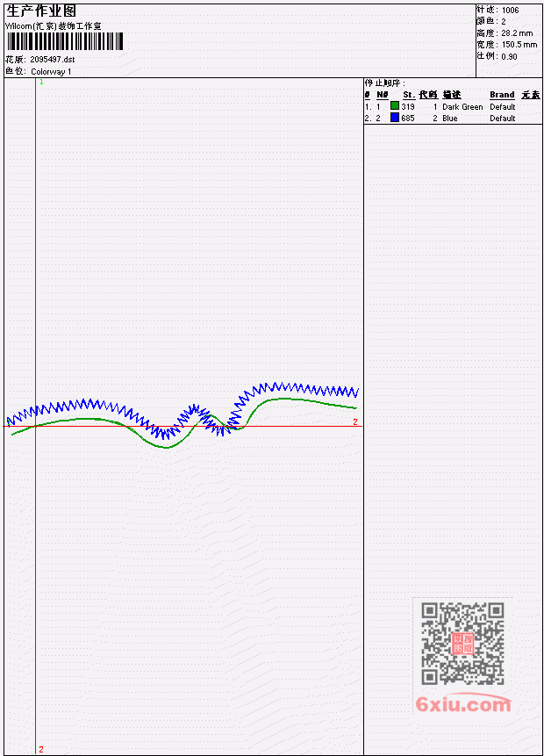Image resolution: width=544 pixels, height=756 pixels.
Task: Click the red '2' marker at vertical axis bottom
Action: (41, 749)
